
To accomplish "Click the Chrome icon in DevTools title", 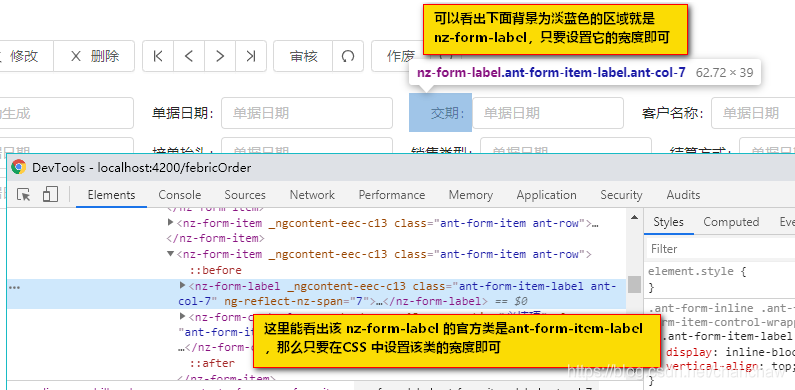I will pyautogui.click(x=19, y=167).
